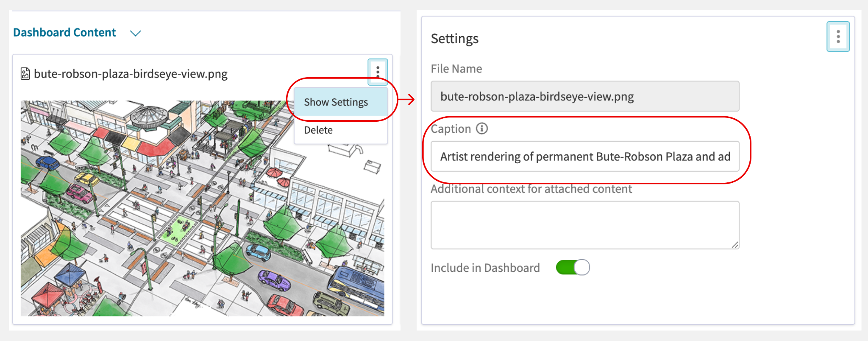Click the text area resize grip

click(x=734, y=245)
